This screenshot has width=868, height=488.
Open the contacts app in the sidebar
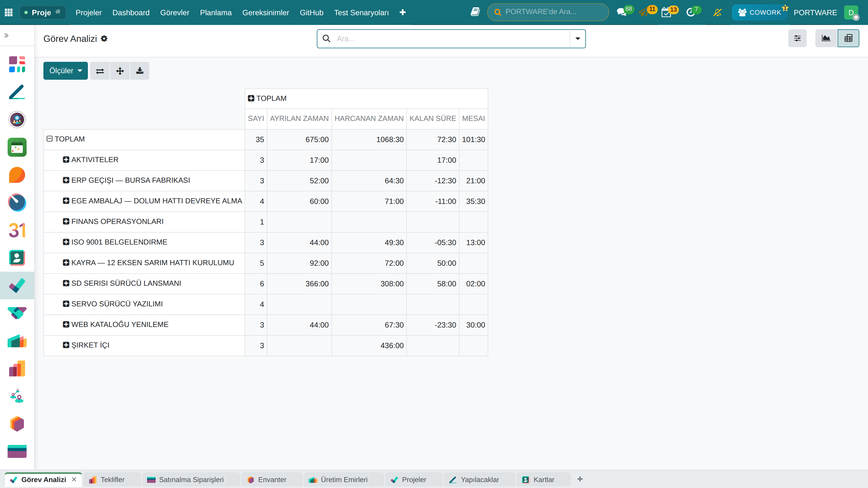(x=17, y=258)
